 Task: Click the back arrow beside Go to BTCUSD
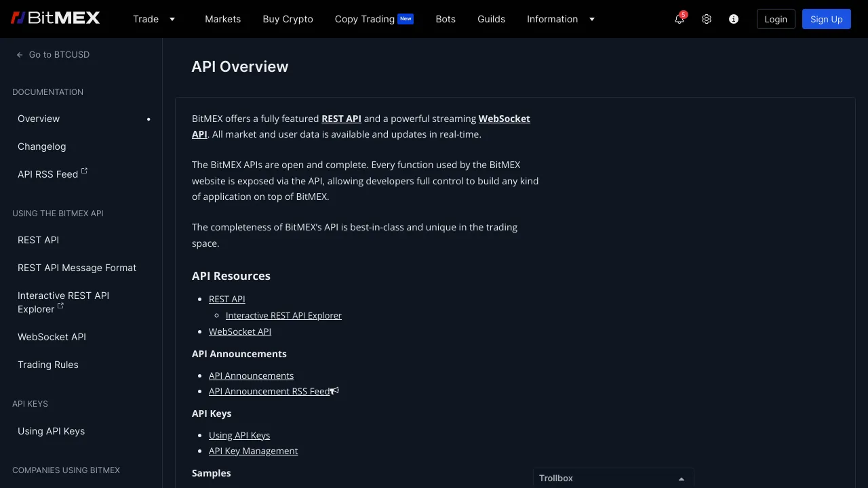tap(20, 55)
